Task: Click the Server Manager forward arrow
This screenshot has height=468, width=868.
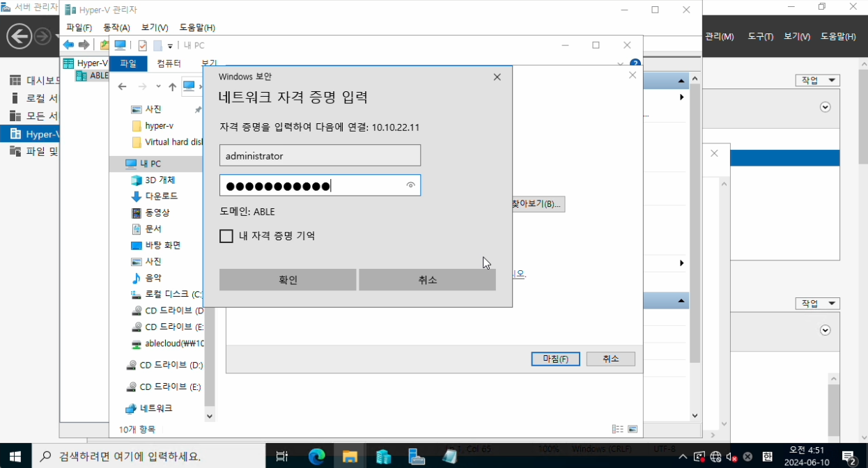Action: coord(43,36)
